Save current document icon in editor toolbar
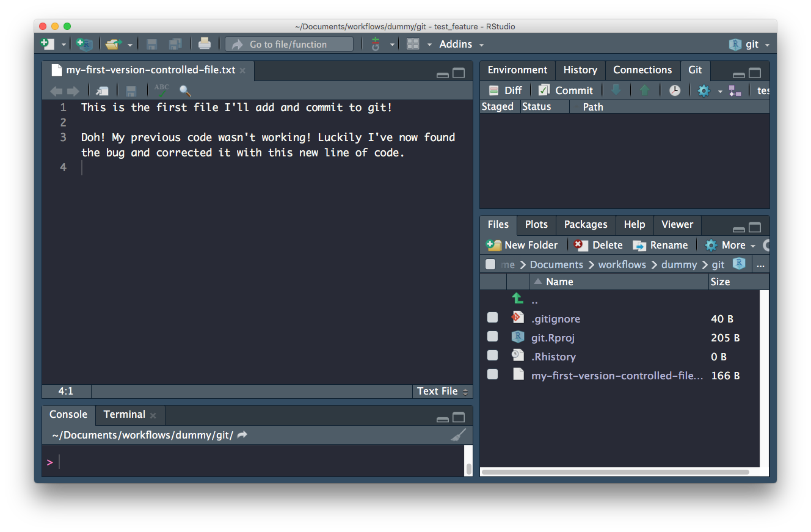 [x=131, y=91]
